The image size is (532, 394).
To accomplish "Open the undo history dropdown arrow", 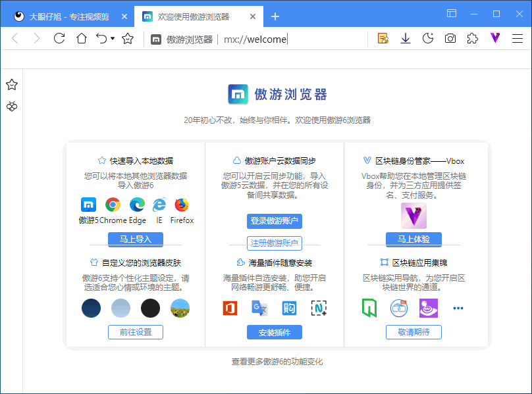I will click(113, 38).
